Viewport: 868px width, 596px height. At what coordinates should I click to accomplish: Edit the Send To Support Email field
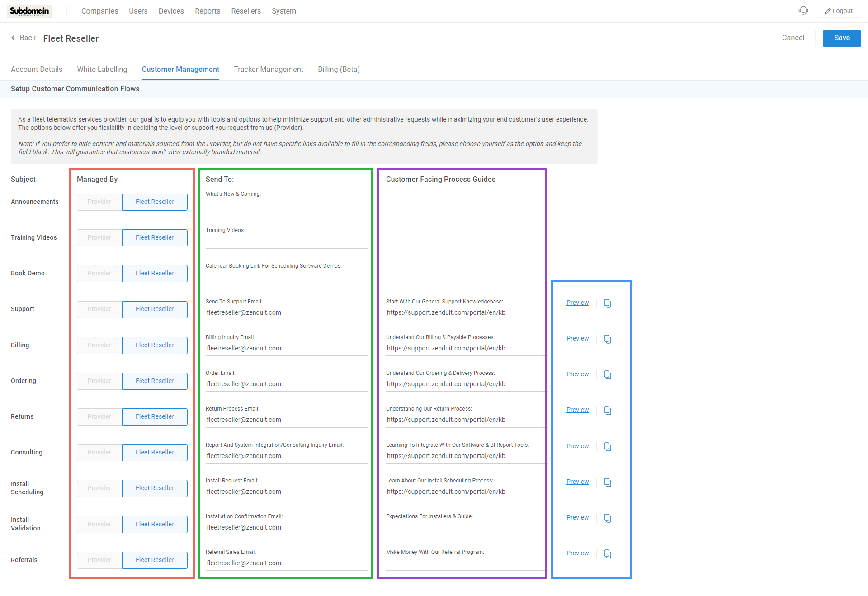[286, 313]
